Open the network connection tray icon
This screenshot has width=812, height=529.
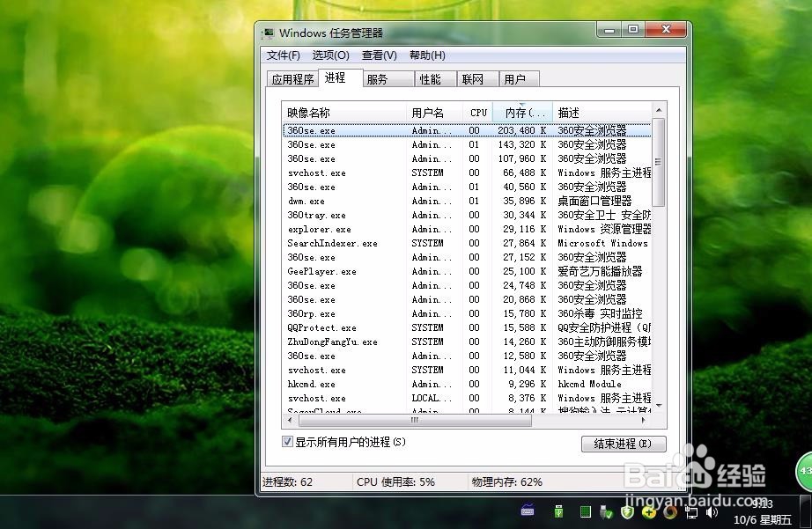coord(691,512)
